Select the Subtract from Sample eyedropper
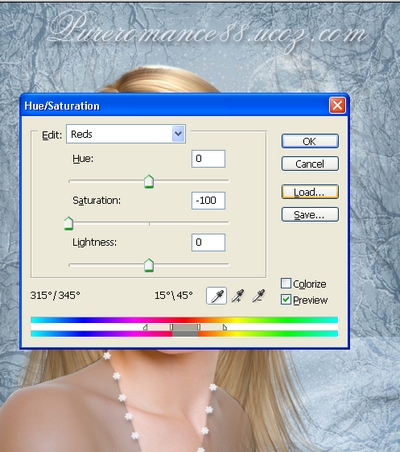 coord(259,296)
